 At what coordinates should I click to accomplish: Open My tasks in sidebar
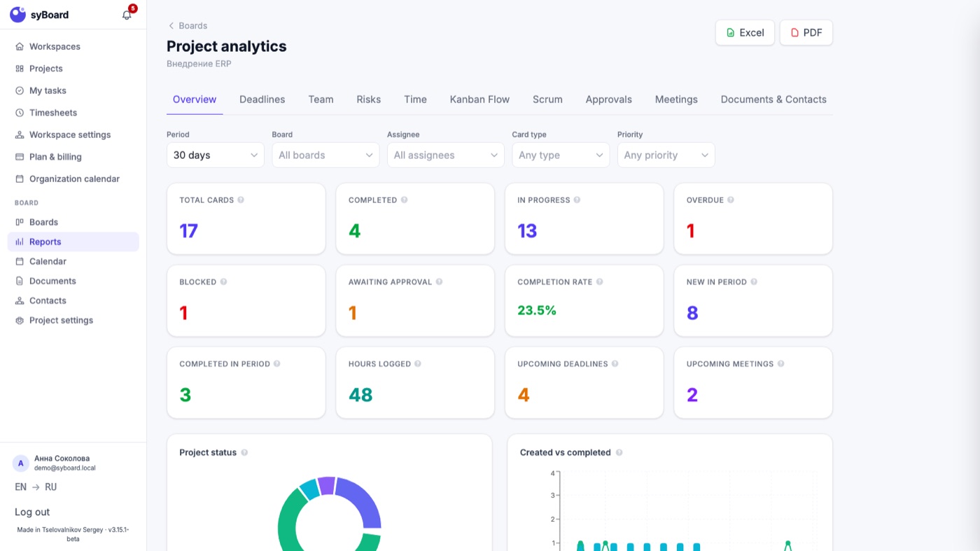pos(73,91)
